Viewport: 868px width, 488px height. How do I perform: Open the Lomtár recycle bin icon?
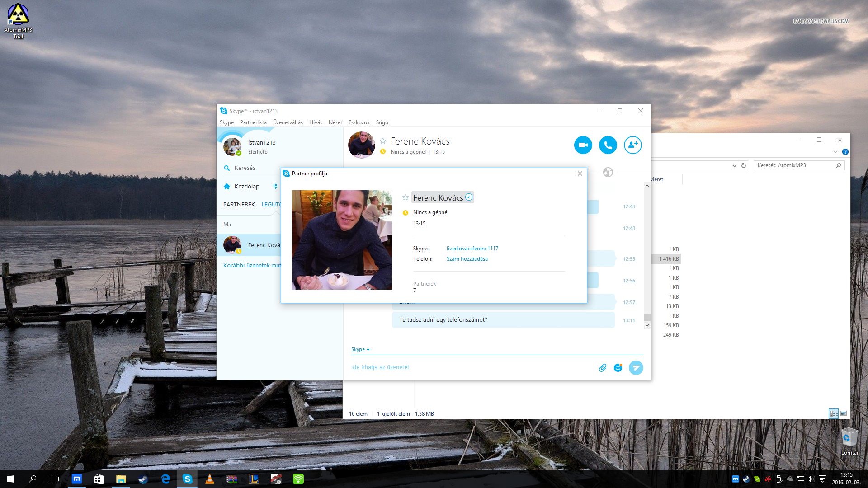(849, 442)
